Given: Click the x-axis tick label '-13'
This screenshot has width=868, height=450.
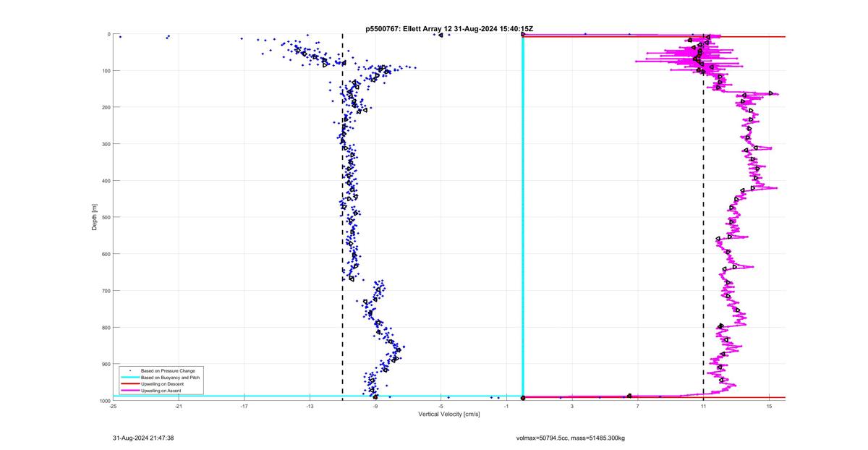Looking at the screenshot, I should (310, 407).
